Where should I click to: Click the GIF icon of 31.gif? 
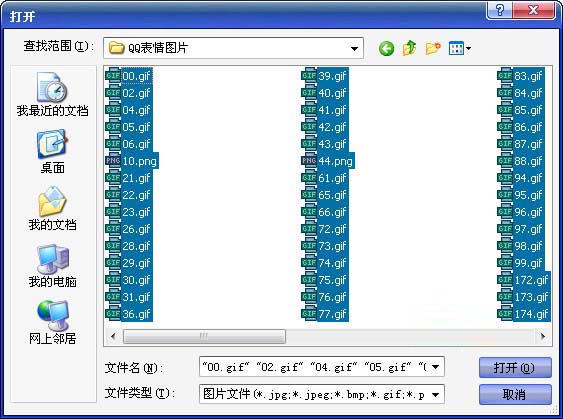[113, 297]
